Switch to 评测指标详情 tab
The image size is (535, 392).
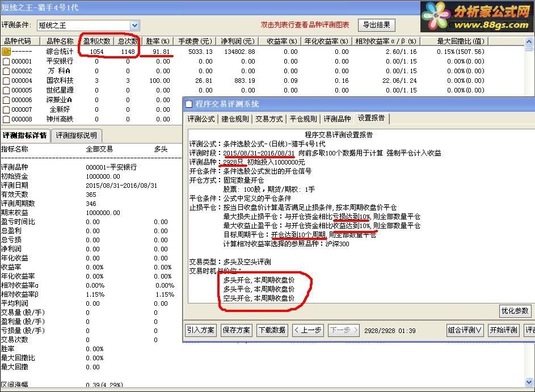pyautogui.click(x=25, y=136)
